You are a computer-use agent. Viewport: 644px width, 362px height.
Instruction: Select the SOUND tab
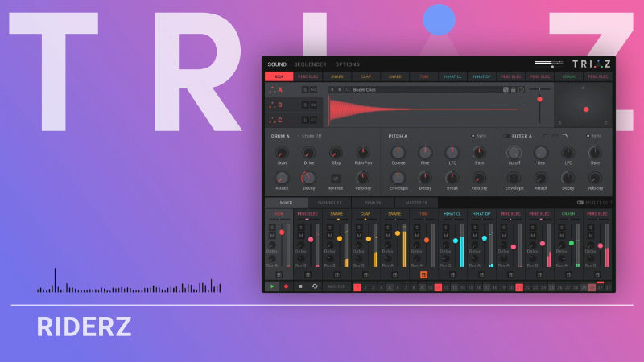click(277, 64)
